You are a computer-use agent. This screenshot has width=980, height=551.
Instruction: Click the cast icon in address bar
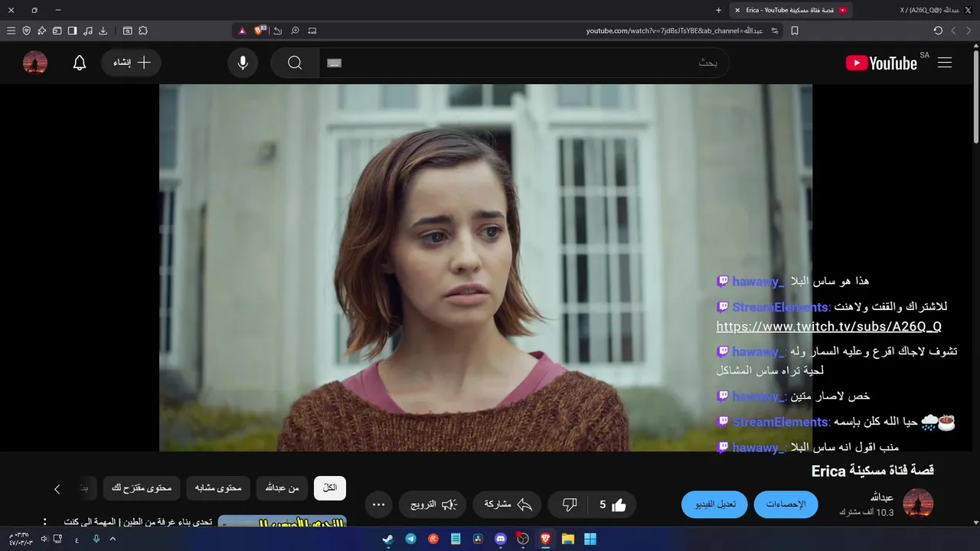click(312, 31)
